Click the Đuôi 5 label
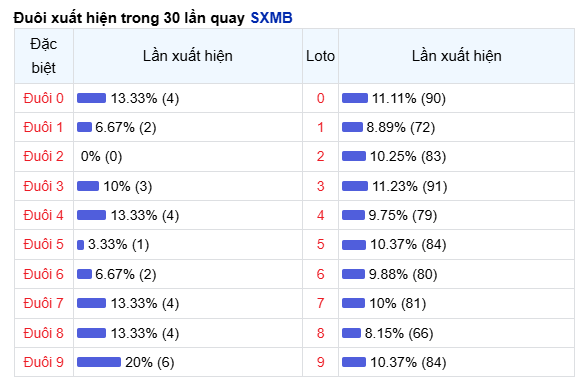 click(x=44, y=244)
